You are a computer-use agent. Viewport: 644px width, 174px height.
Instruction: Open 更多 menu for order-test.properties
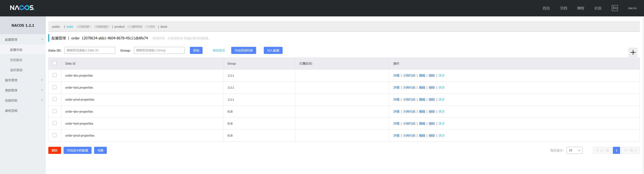click(441, 87)
